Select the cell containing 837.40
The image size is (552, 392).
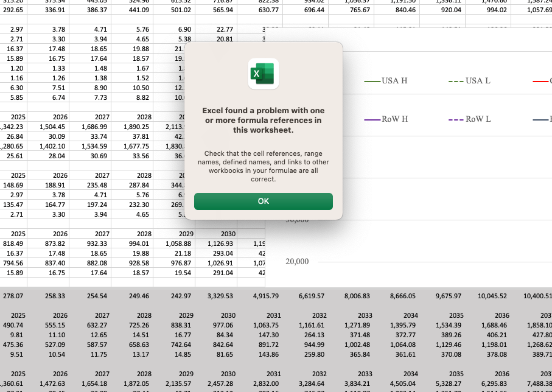point(48,263)
